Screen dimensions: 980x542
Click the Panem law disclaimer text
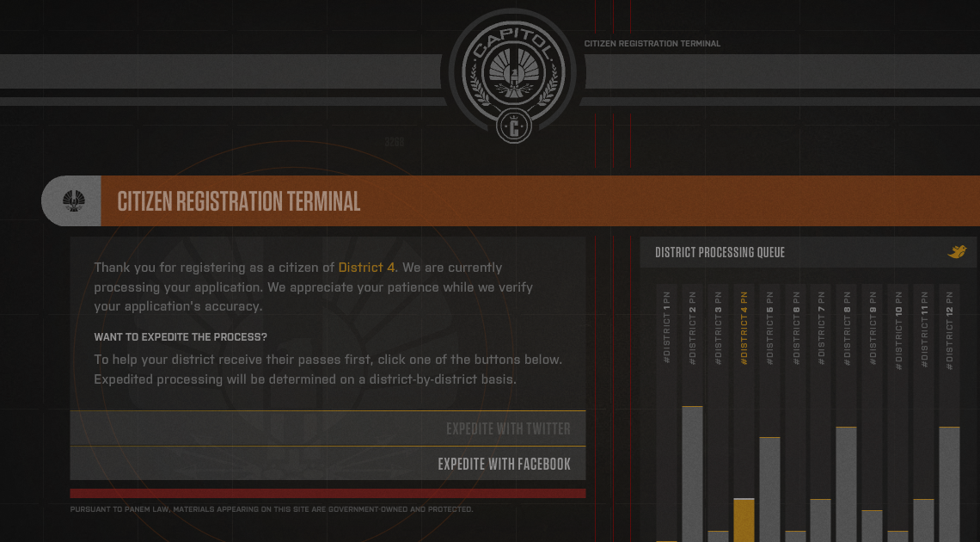(x=271, y=508)
